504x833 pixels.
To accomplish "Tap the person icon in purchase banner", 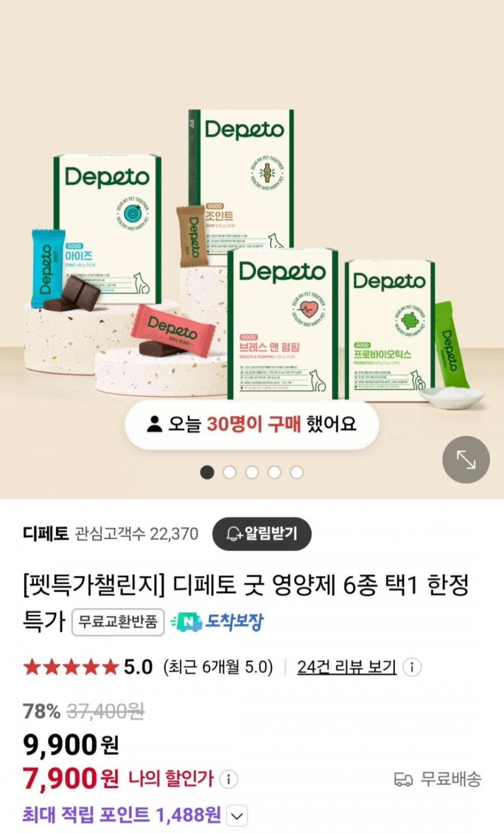I will click(155, 424).
